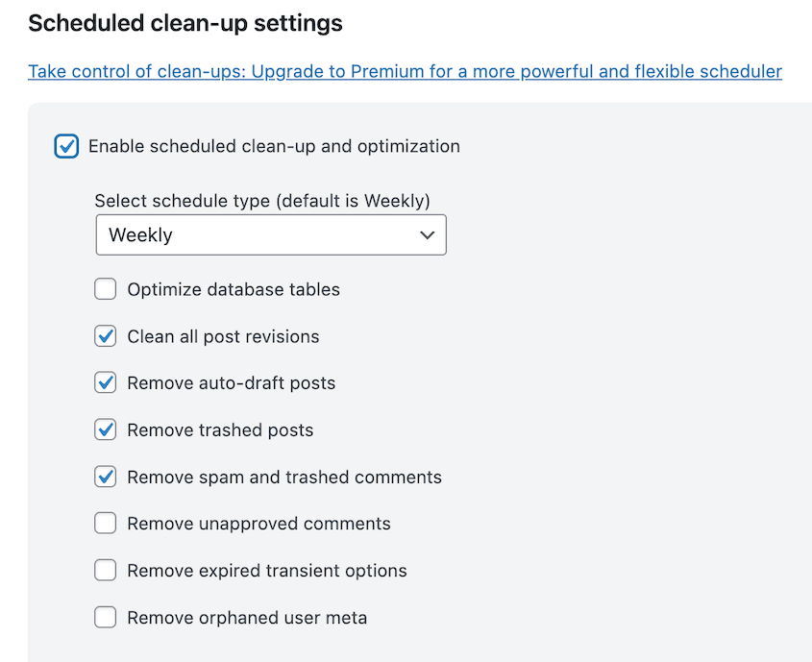Image resolution: width=812 pixels, height=662 pixels.
Task: Enable "Remove unapproved comments"
Action: click(x=106, y=523)
